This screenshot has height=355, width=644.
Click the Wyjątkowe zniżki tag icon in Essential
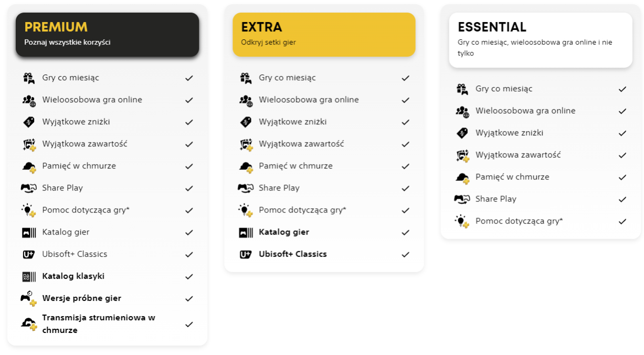[462, 133]
